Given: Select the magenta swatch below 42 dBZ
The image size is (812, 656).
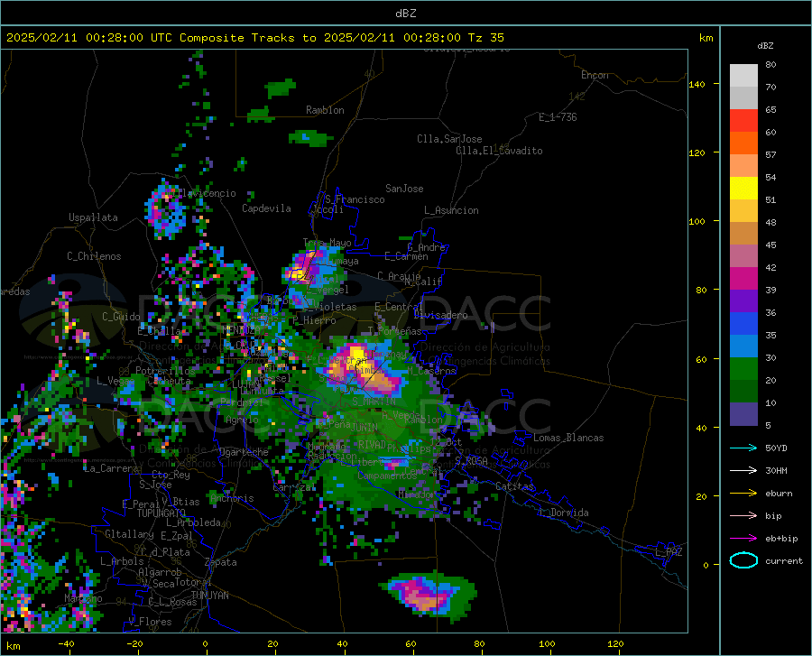Looking at the screenshot, I should pyautogui.click(x=743, y=279).
